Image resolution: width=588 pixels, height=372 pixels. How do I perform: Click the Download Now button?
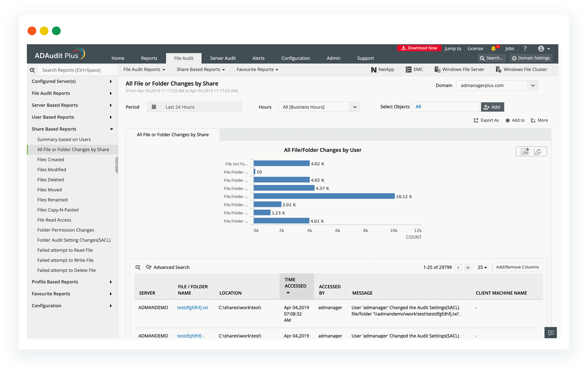click(419, 48)
